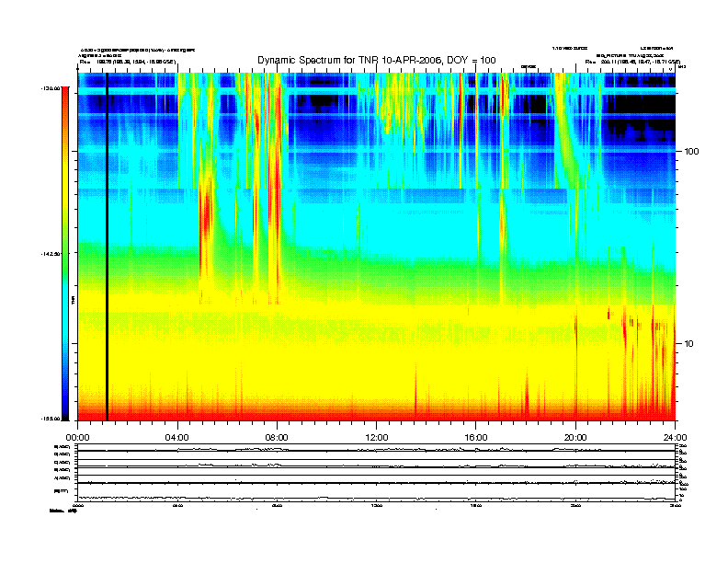Click the '24:00' time axis label
The image size is (728, 563).
[x=675, y=438]
